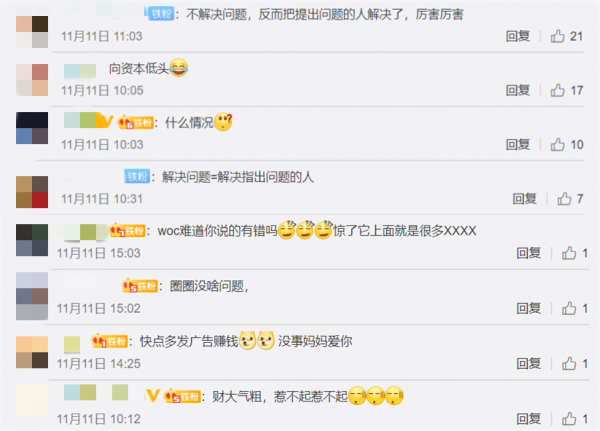Like the 快点多发广告赚钱 comment
This screenshot has width=600, height=431.
569,364
